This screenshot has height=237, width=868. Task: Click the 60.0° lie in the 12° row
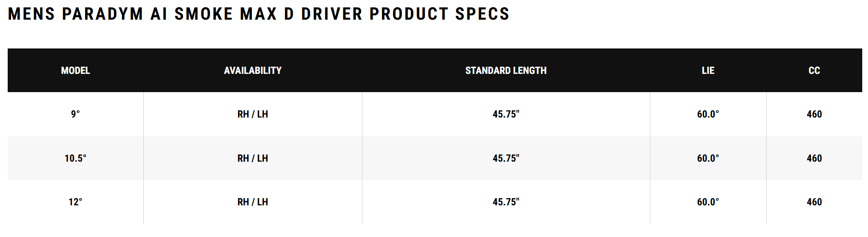[708, 202]
